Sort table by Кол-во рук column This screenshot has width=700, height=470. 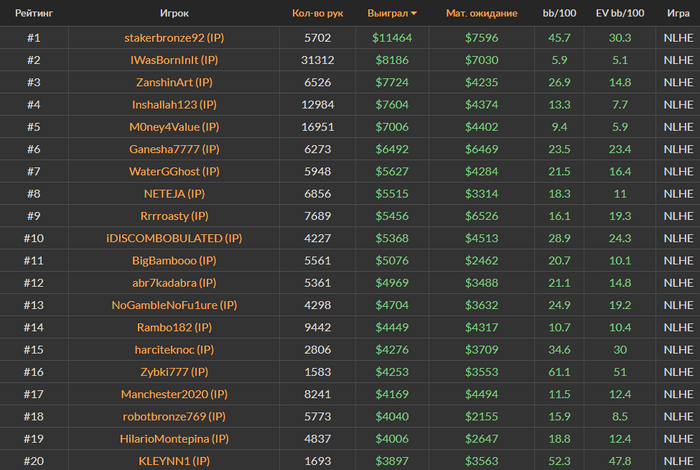pos(317,14)
